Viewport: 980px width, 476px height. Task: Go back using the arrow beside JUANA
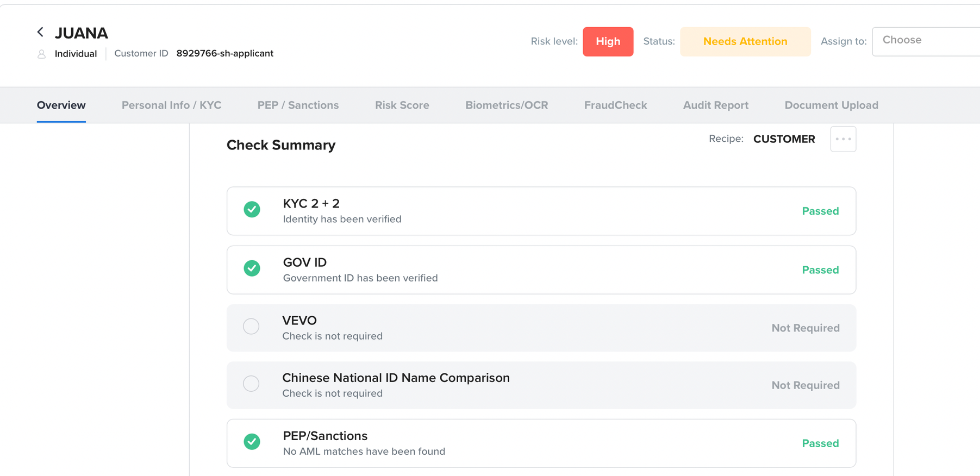pyautogui.click(x=40, y=32)
